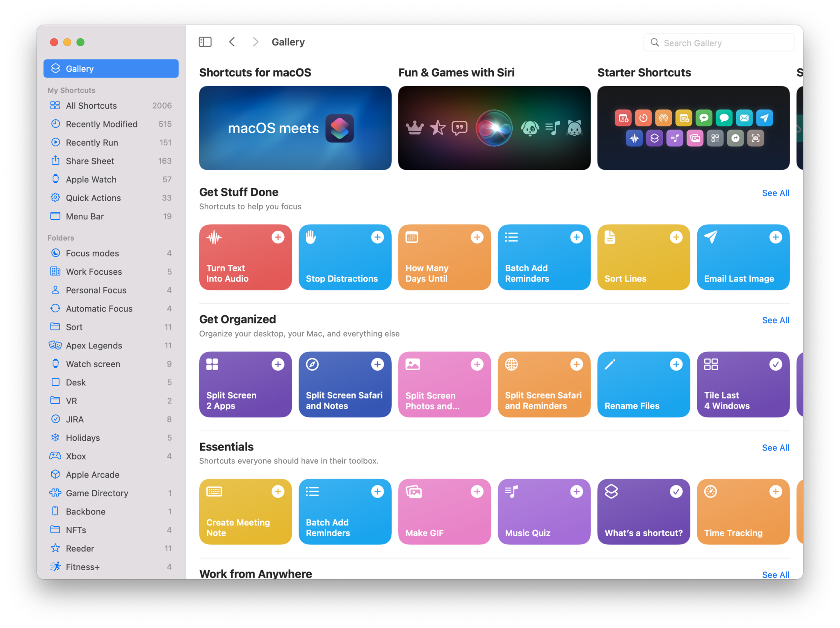Add the How Many Days Until shortcut
Viewport: 840px width, 628px height.
tap(477, 237)
